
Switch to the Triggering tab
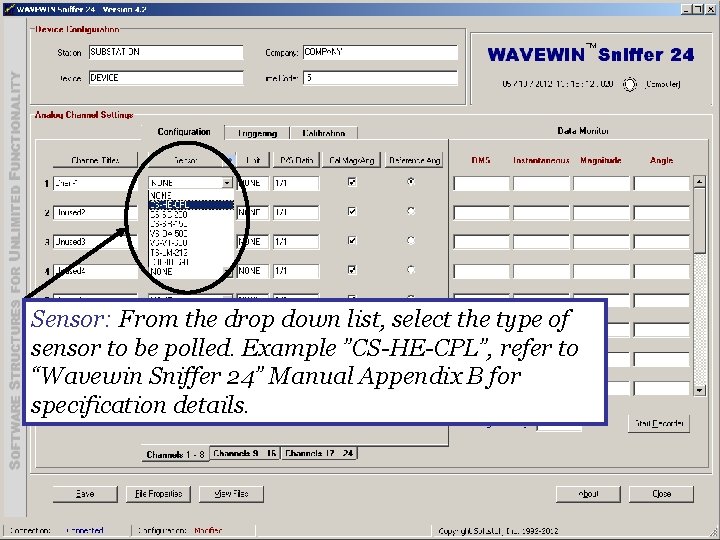(257, 133)
